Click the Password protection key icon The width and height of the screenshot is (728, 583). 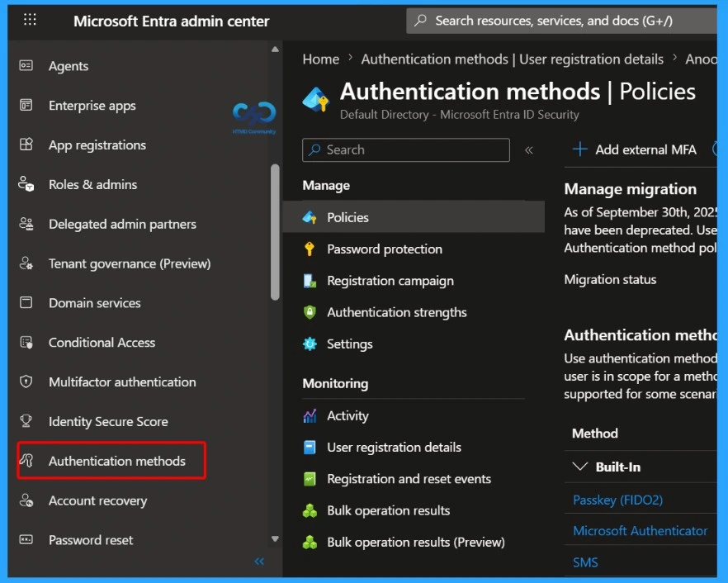click(x=310, y=249)
